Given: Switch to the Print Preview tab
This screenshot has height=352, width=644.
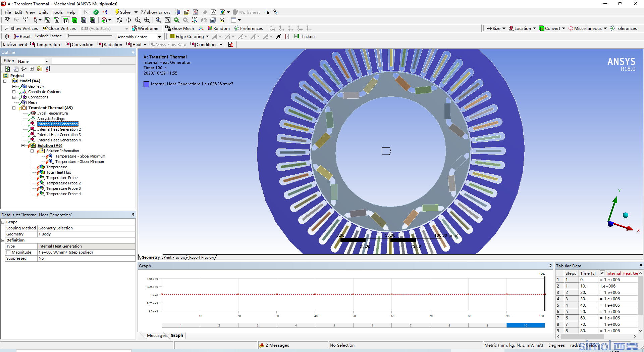Looking at the screenshot, I should [174, 257].
